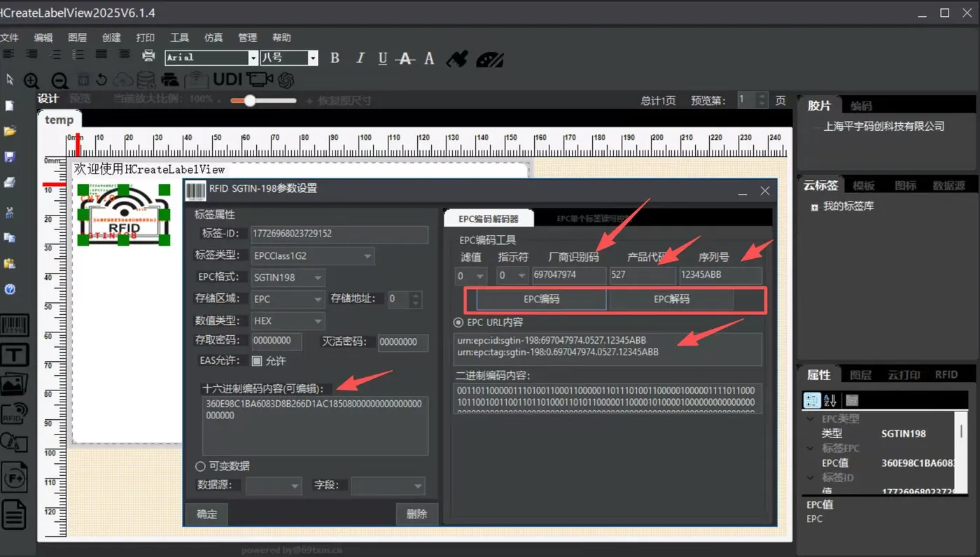Open the 存储区域 EPC dropdown

point(287,299)
